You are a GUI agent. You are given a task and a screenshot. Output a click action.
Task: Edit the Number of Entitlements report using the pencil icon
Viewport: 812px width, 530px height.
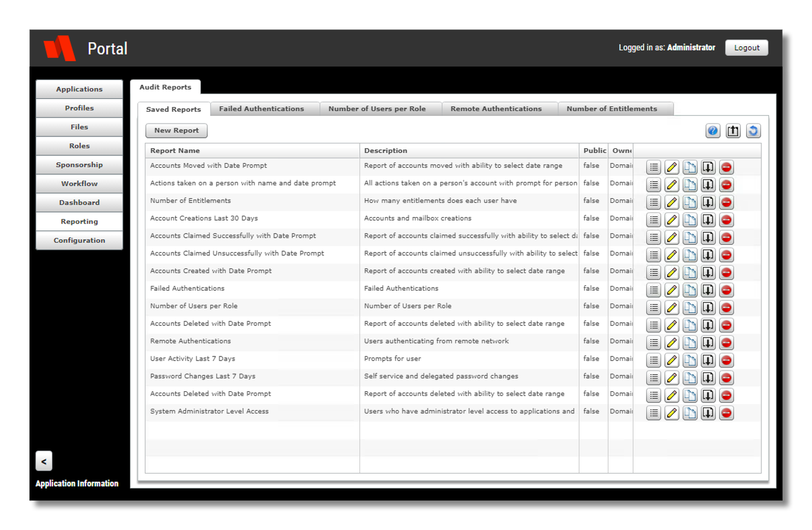(671, 202)
